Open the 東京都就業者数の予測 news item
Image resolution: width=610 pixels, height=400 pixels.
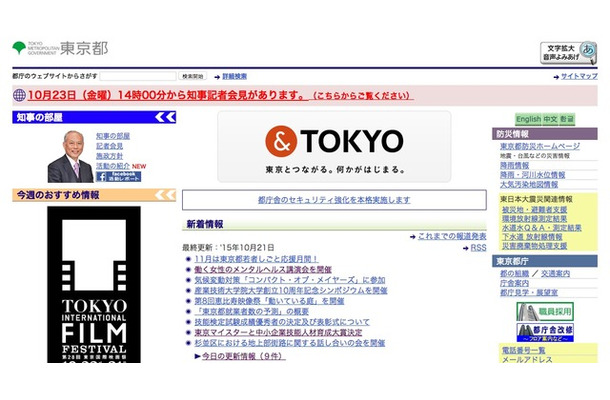pos(252,311)
